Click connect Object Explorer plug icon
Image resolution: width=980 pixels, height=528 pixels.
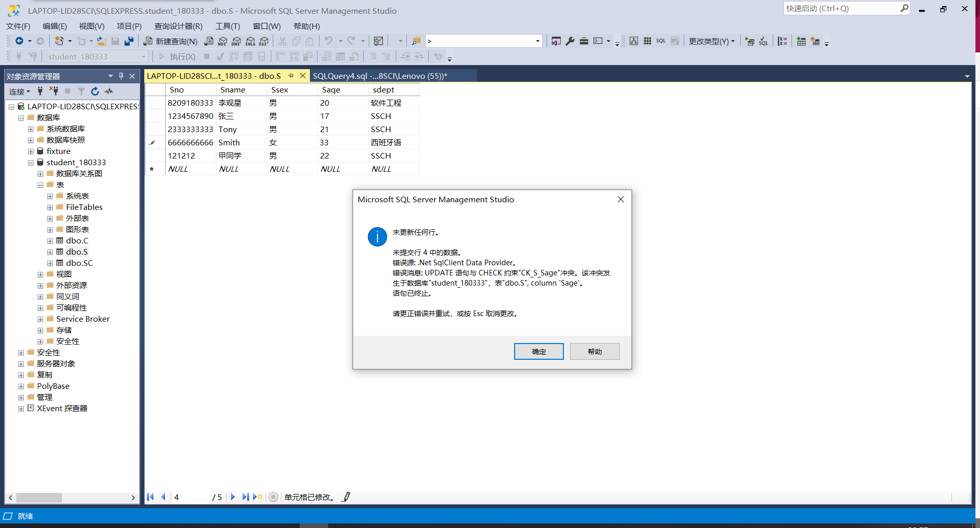coord(40,91)
